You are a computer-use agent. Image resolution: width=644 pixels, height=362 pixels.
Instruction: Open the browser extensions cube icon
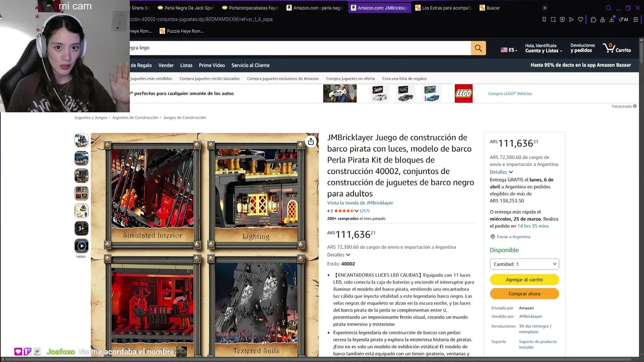pos(593,20)
